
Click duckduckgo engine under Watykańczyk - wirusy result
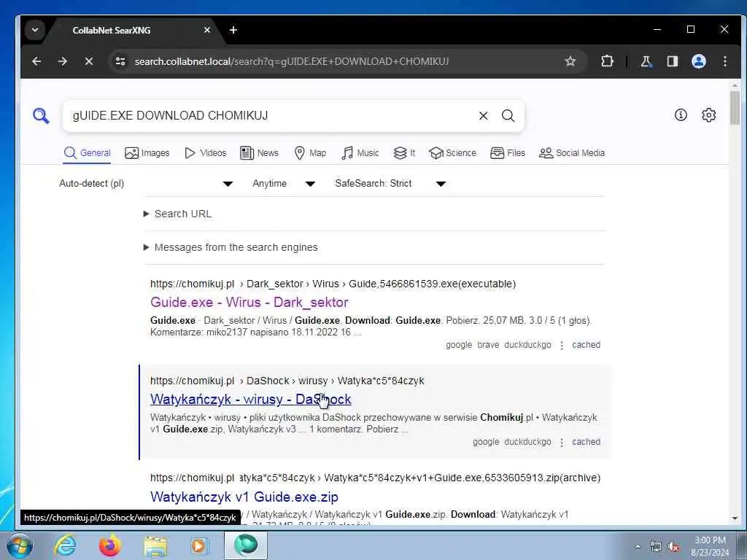527,442
